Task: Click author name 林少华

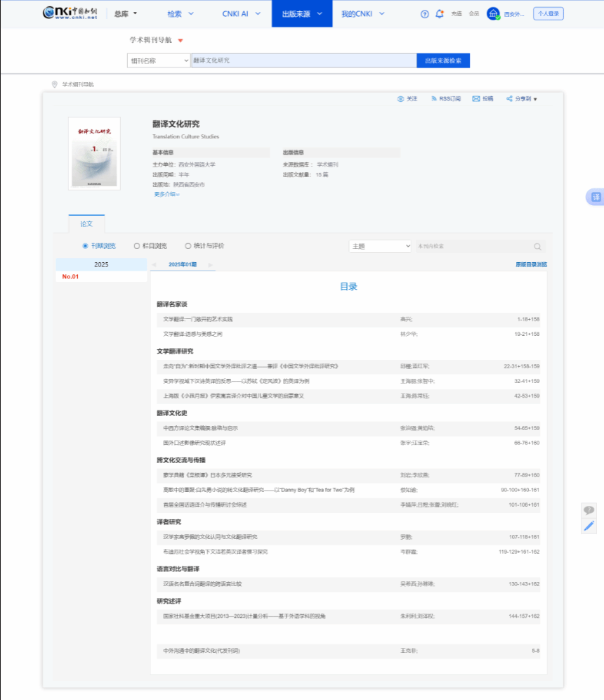Action: (408, 334)
